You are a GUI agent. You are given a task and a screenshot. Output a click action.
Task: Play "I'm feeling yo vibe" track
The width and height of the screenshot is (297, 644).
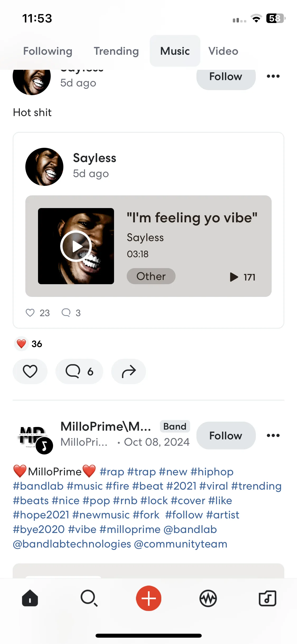(76, 246)
